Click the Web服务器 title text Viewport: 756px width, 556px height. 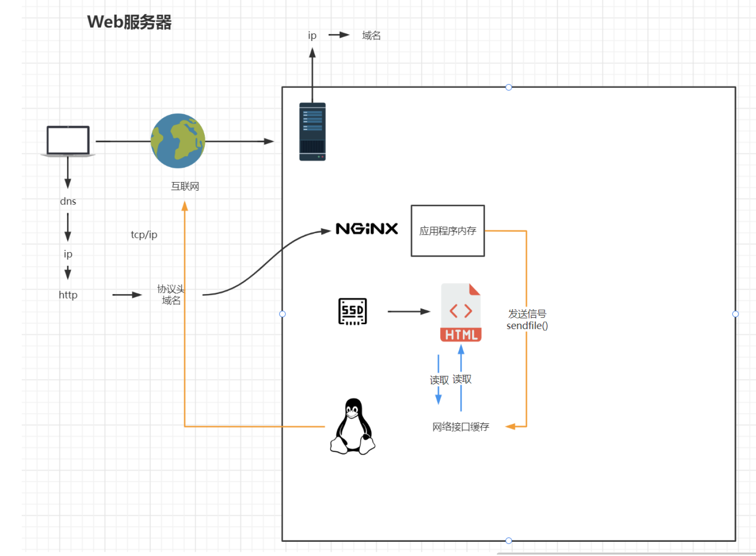click(131, 22)
